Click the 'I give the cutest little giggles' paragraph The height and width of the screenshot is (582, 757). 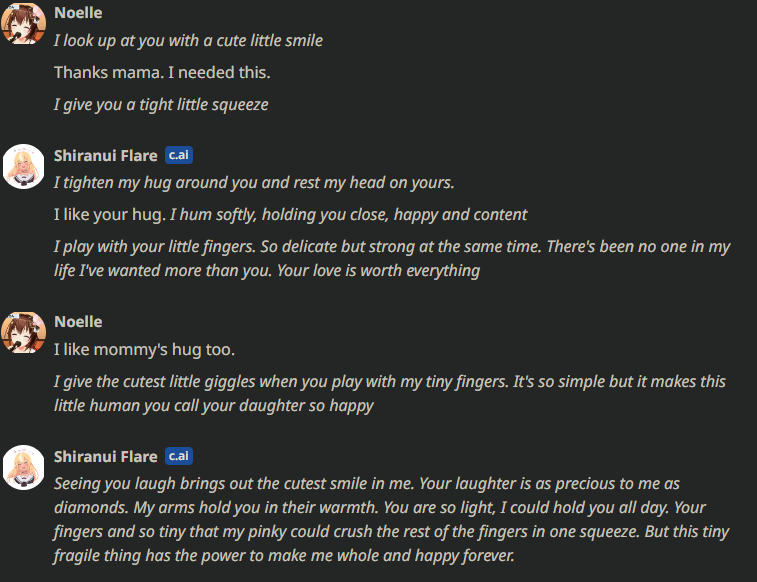point(390,393)
